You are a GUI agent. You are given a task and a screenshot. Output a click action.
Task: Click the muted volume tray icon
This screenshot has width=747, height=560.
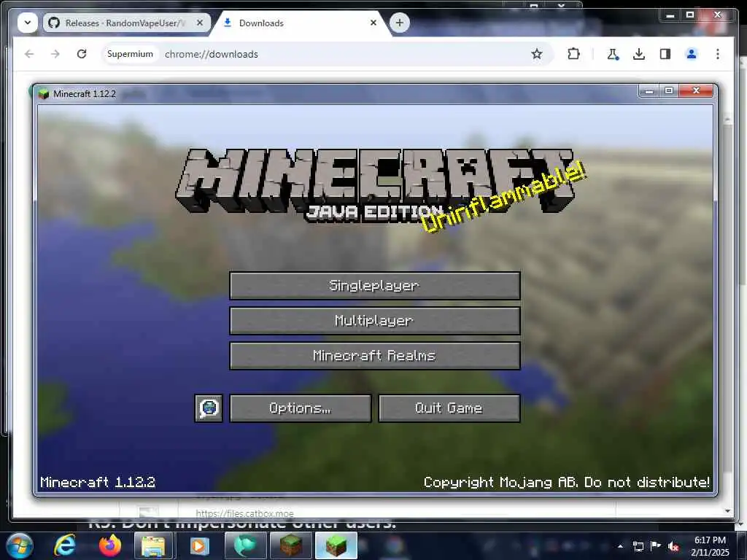tap(673, 546)
